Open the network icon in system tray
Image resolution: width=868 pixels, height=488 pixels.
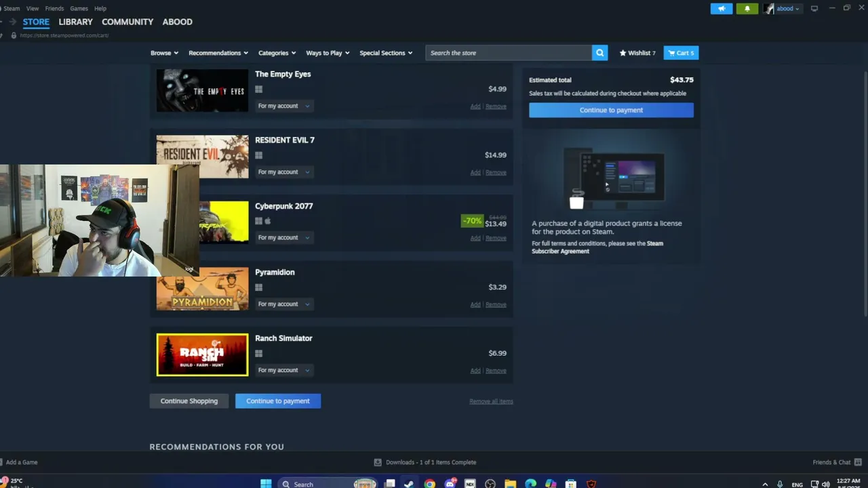tap(814, 484)
